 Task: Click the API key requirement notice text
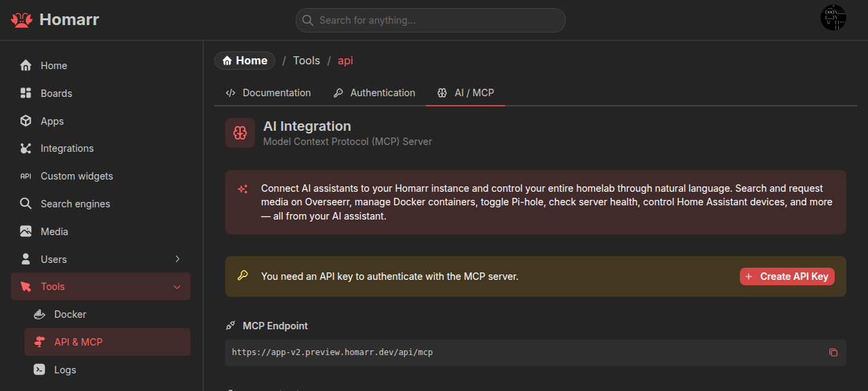pos(390,276)
